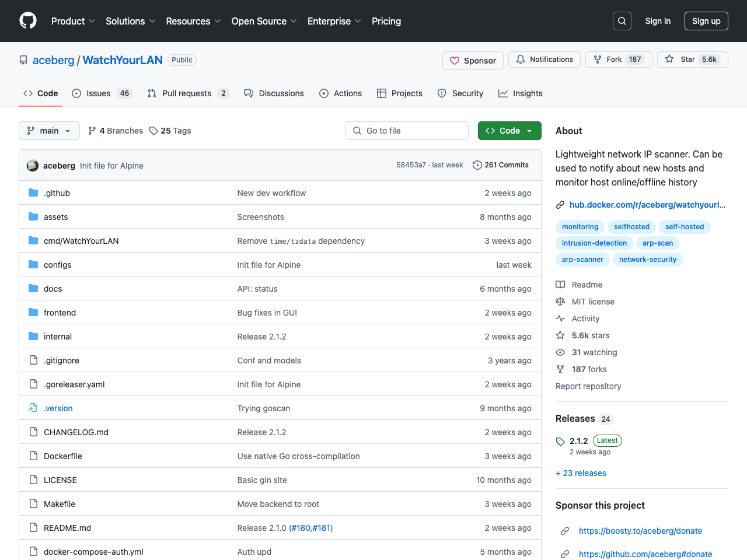
Task: Open the internal folder
Action: click(58, 337)
